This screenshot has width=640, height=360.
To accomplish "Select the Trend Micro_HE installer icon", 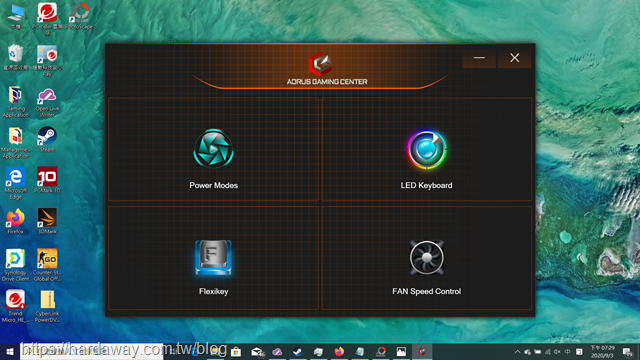I will click(x=16, y=306).
